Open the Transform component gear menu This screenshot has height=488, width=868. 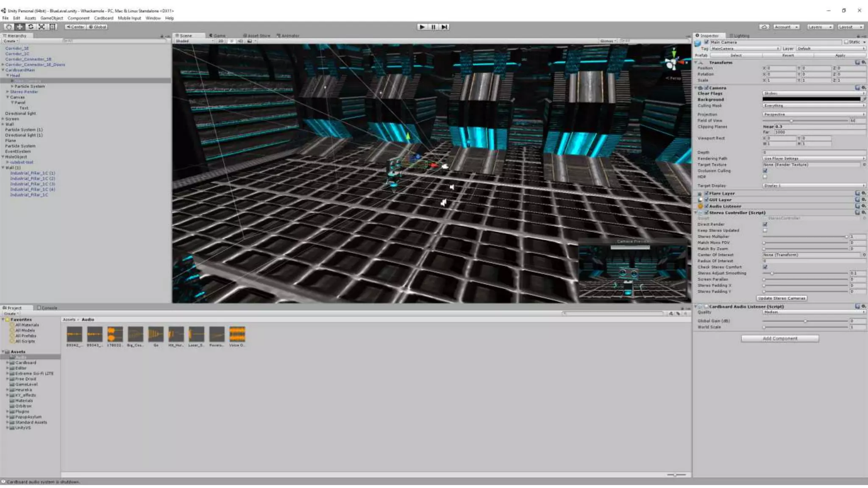click(x=863, y=62)
